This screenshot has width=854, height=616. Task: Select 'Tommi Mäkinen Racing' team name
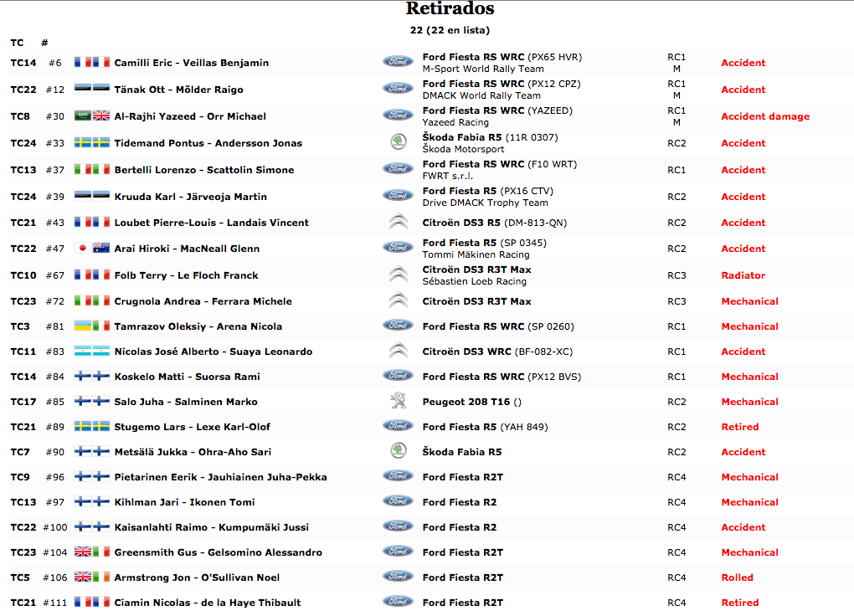(x=476, y=254)
